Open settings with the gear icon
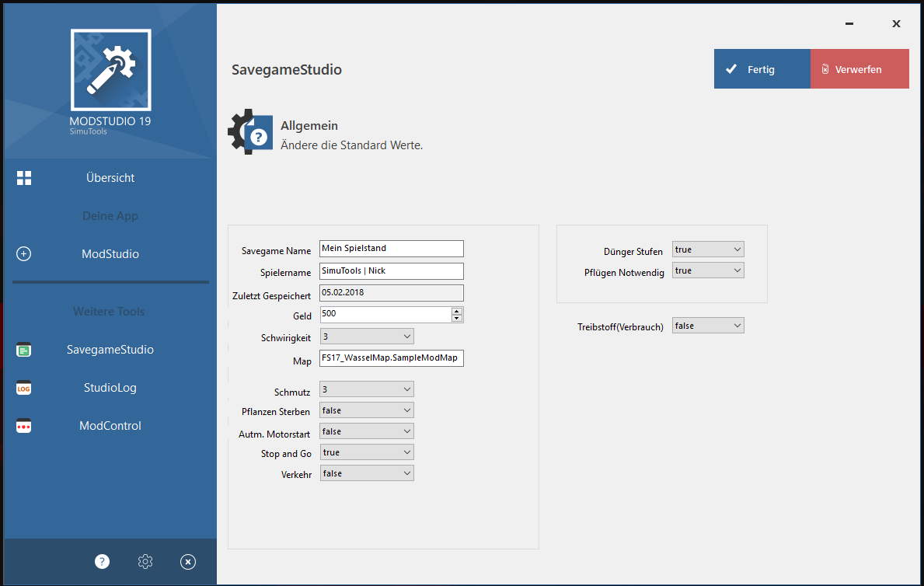The height and width of the screenshot is (586, 924). (145, 562)
